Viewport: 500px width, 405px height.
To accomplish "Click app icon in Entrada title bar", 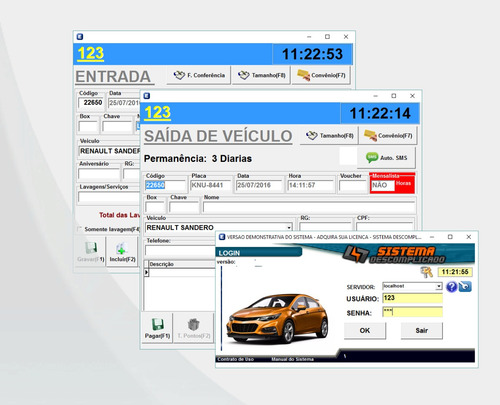I will [80, 37].
